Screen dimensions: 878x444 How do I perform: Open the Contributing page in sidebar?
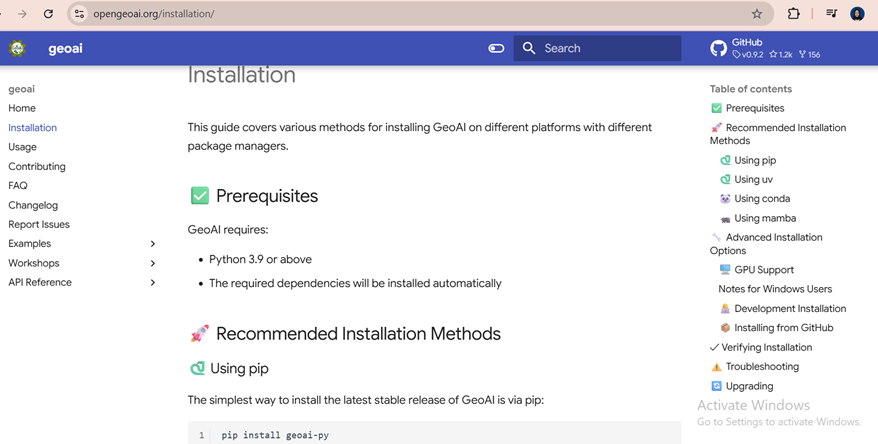click(37, 166)
